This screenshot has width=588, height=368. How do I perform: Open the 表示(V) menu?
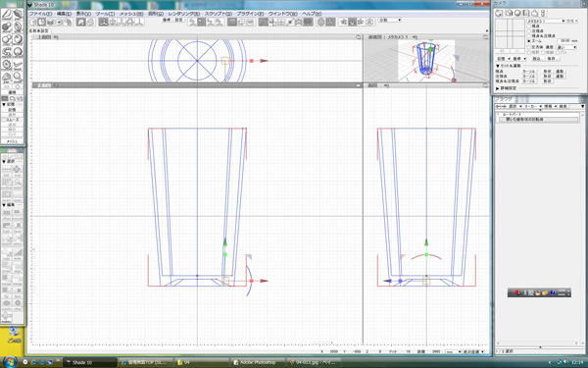tap(83, 14)
